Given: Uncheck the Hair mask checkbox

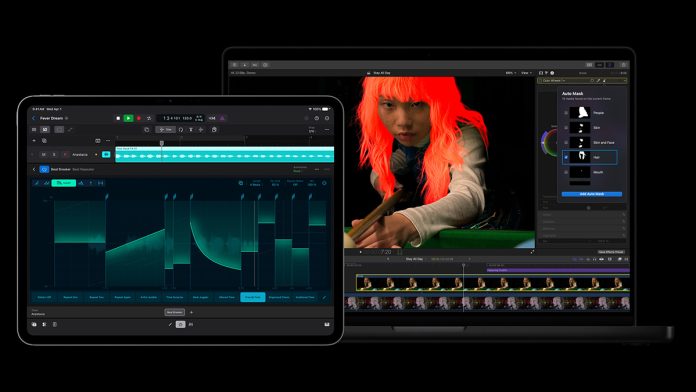Looking at the screenshot, I should pyautogui.click(x=566, y=157).
